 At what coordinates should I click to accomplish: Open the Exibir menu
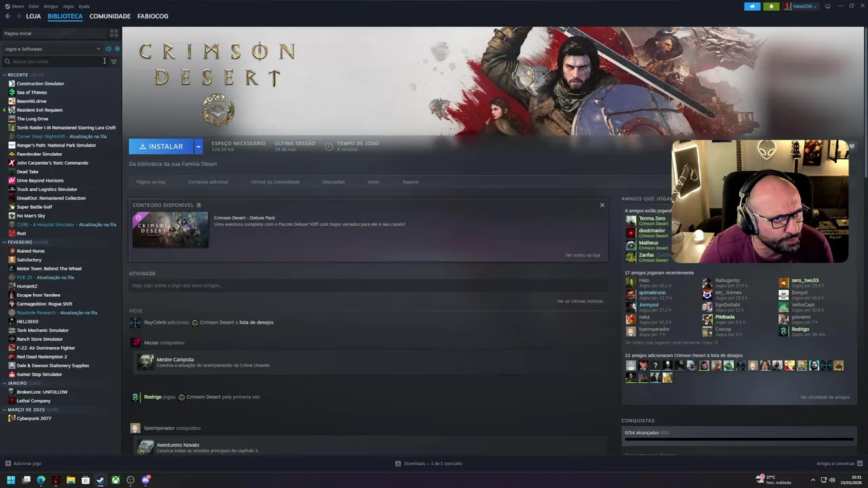pos(34,6)
